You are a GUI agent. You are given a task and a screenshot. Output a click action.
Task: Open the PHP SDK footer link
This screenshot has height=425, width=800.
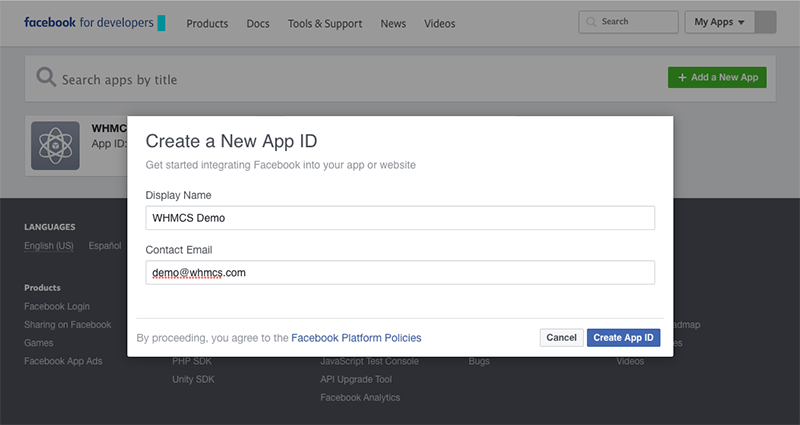click(x=192, y=361)
